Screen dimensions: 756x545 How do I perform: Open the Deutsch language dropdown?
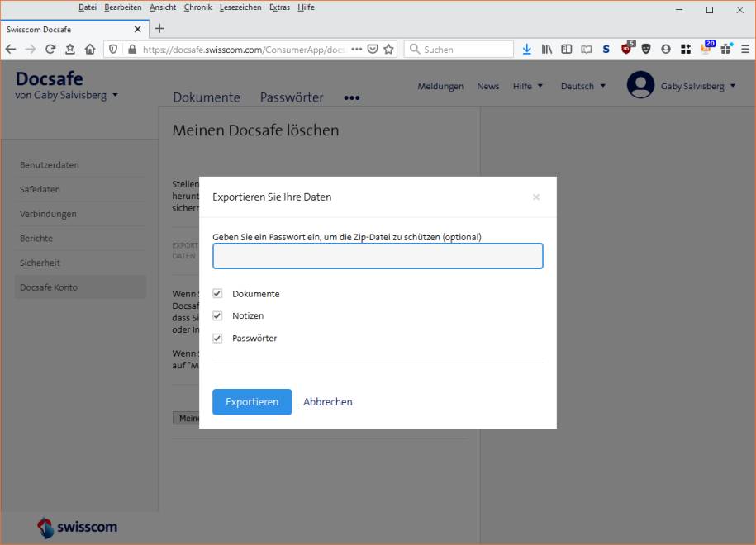click(582, 86)
